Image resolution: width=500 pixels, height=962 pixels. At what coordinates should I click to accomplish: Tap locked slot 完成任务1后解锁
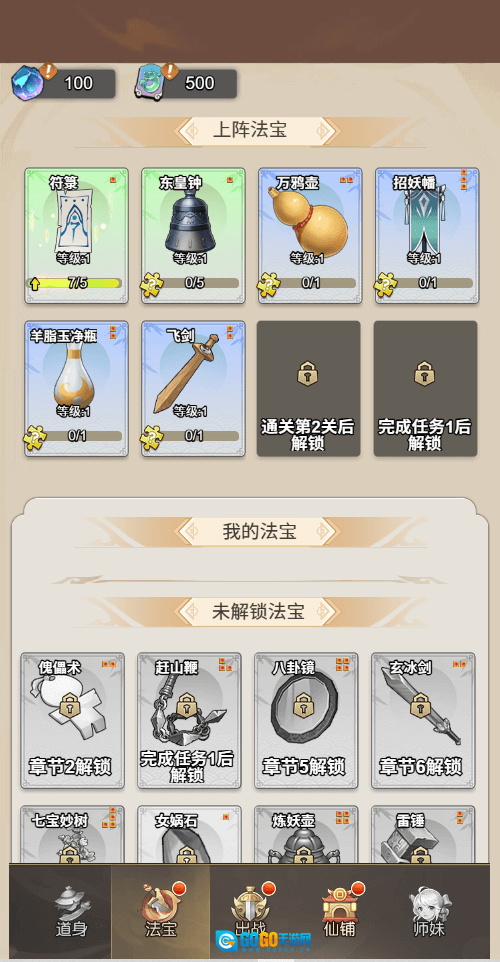[425, 388]
